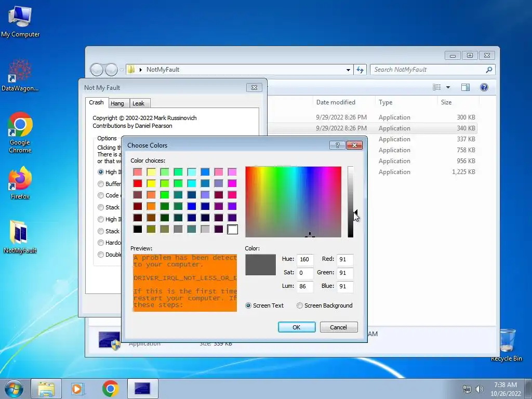Select the 340 KB application row
532x399 pixels.
(372, 128)
